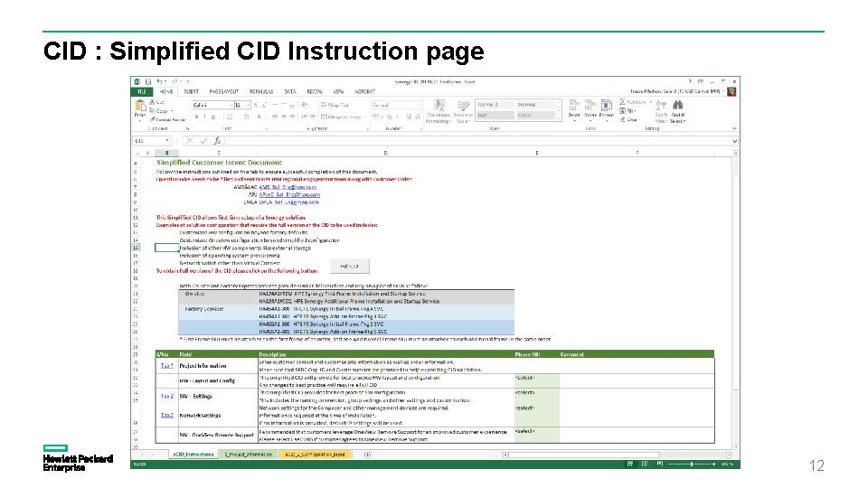868x488 pixels.
Task: Open the Borders button
Action: (x=230, y=117)
